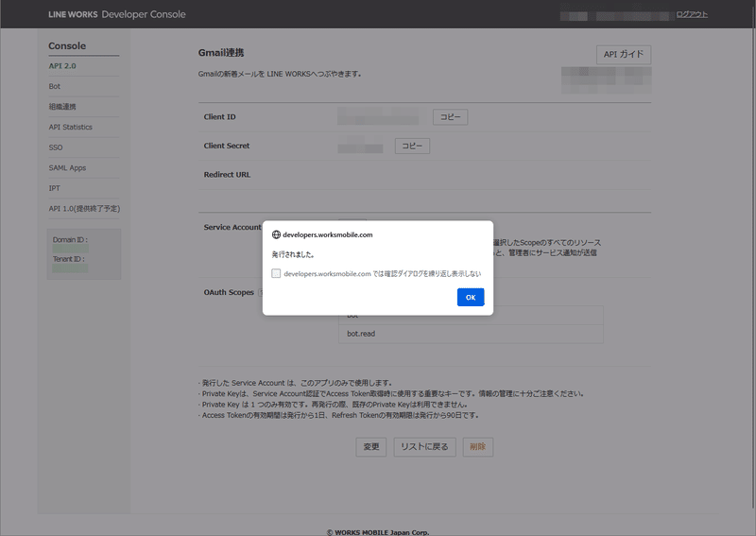The width and height of the screenshot is (756, 536).
Task: Click the API ガイド button
Action: point(624,55)
